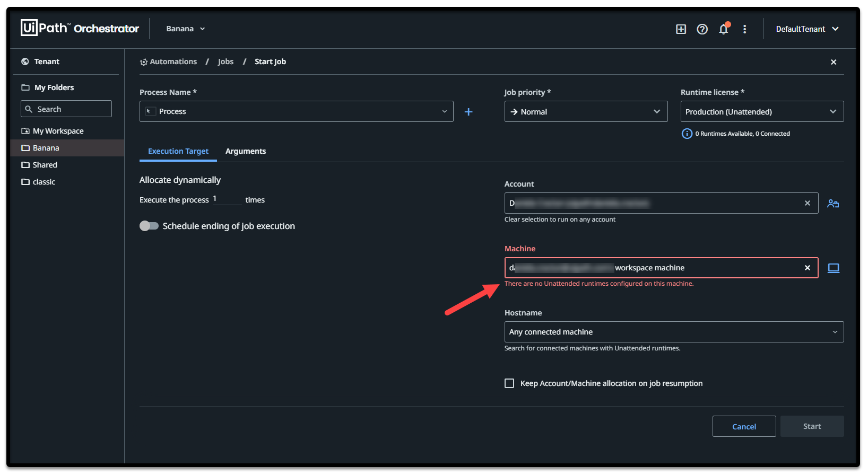Check Keep Account/Machine allocation on job resumption
Screen dimensions: 868x475
point(509,383)
